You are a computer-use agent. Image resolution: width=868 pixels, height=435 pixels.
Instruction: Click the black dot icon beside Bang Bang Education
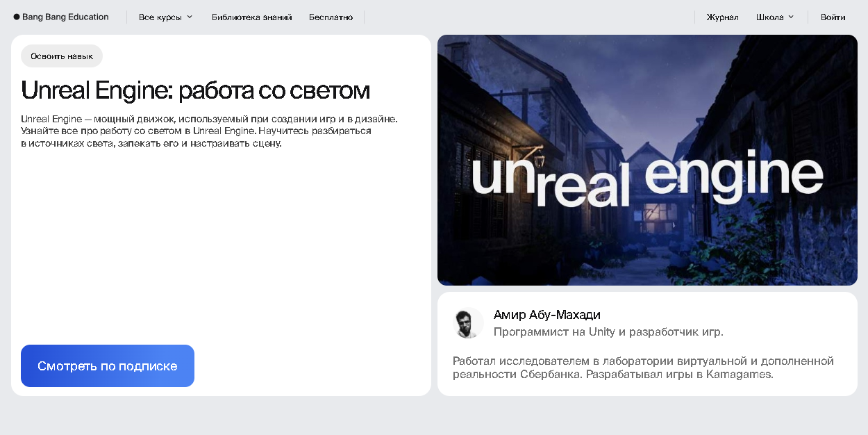[x=17, y=17]
